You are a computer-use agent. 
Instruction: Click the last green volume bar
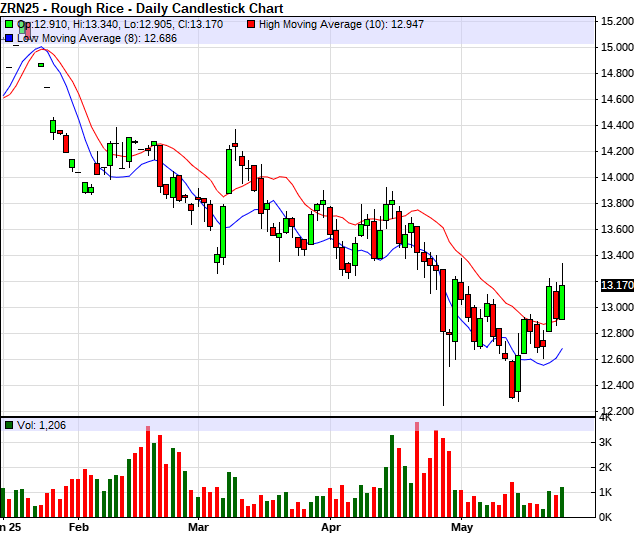pos(561,502)
